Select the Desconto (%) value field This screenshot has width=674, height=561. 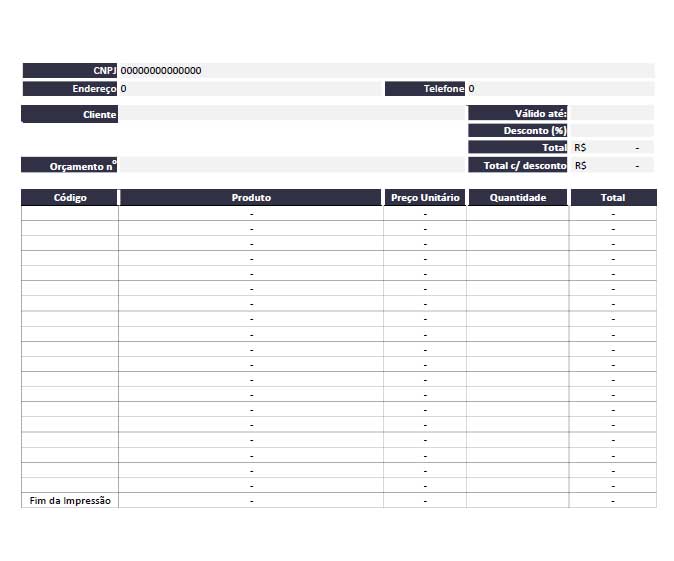pyautogui.click(x=610, y=131)
